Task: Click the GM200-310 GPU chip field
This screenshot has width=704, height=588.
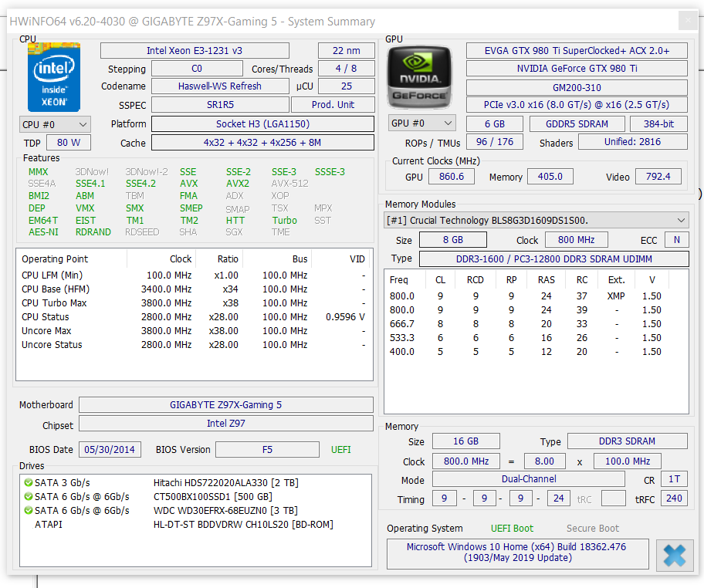Action: pyautogui.click(x=577, y=87)
